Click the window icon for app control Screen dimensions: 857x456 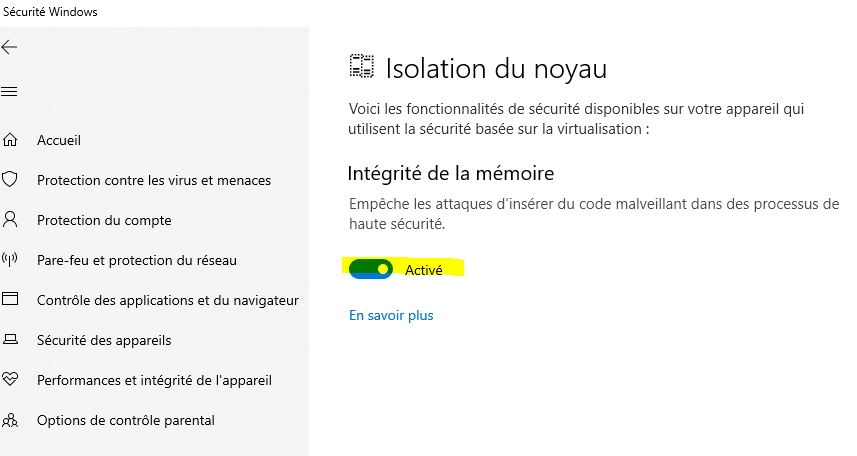[x=11, y=300]
